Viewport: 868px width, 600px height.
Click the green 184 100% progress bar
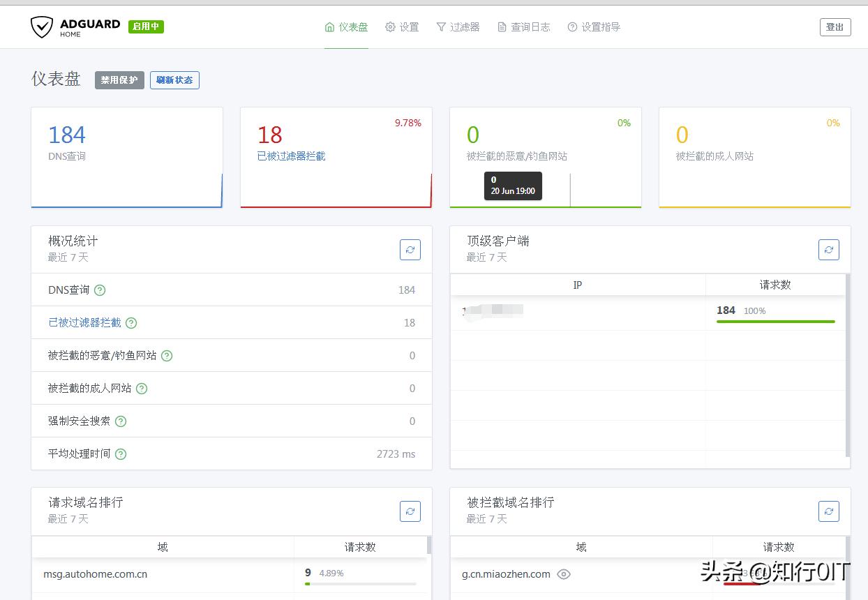point(776,322)
